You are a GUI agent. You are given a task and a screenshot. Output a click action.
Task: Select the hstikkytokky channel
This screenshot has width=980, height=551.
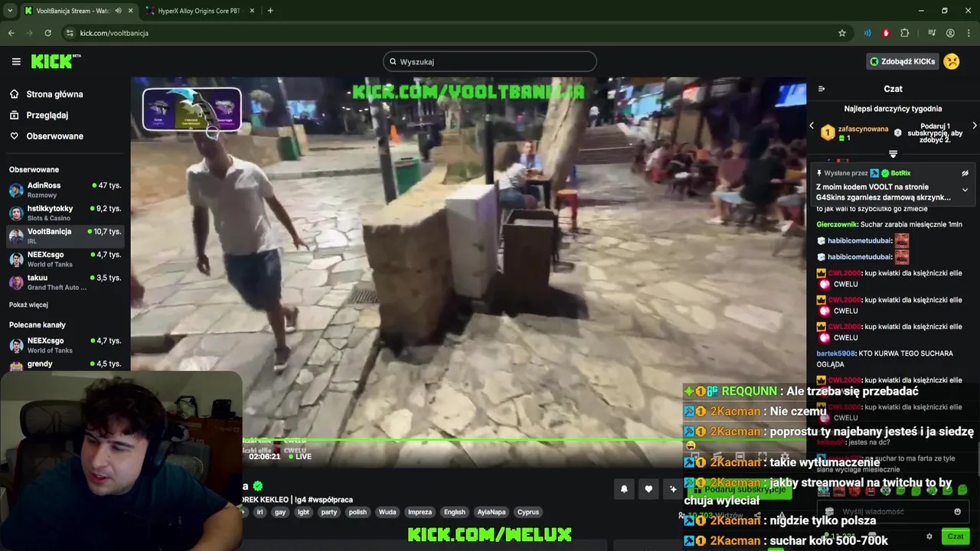(x=65, y=213)
